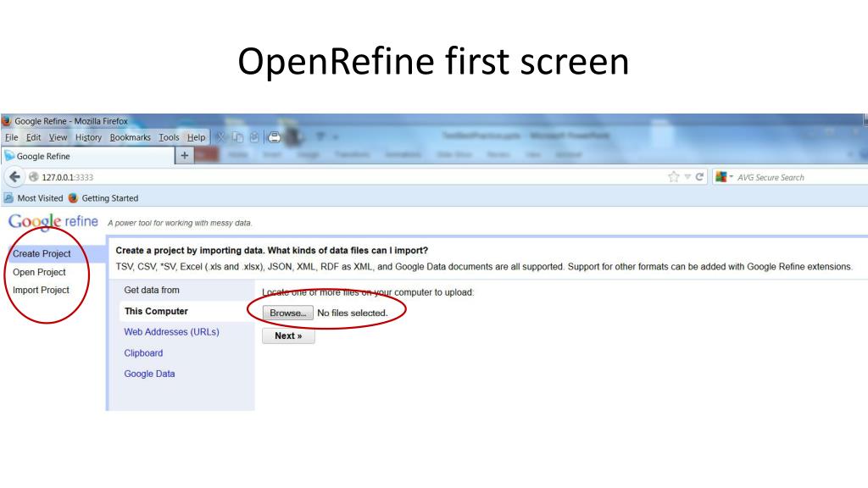Click the Most Visited bookmarks icon

coord(8,198)
